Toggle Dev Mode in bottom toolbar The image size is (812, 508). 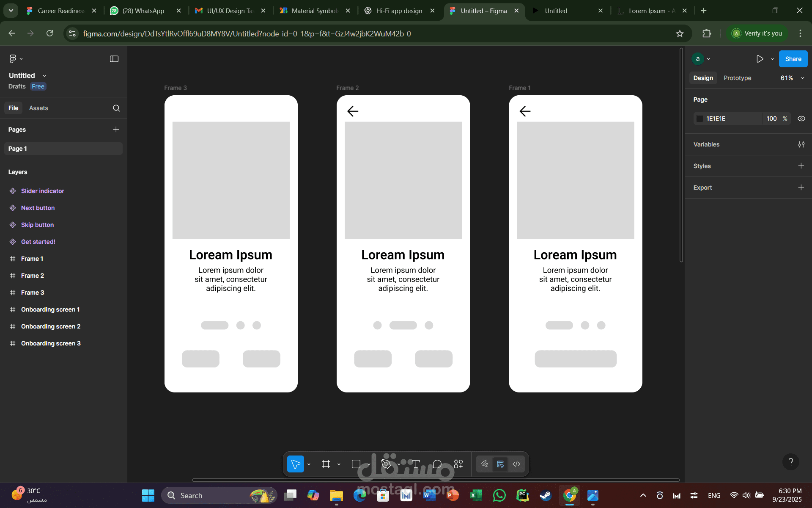click(x=516, y=464)
